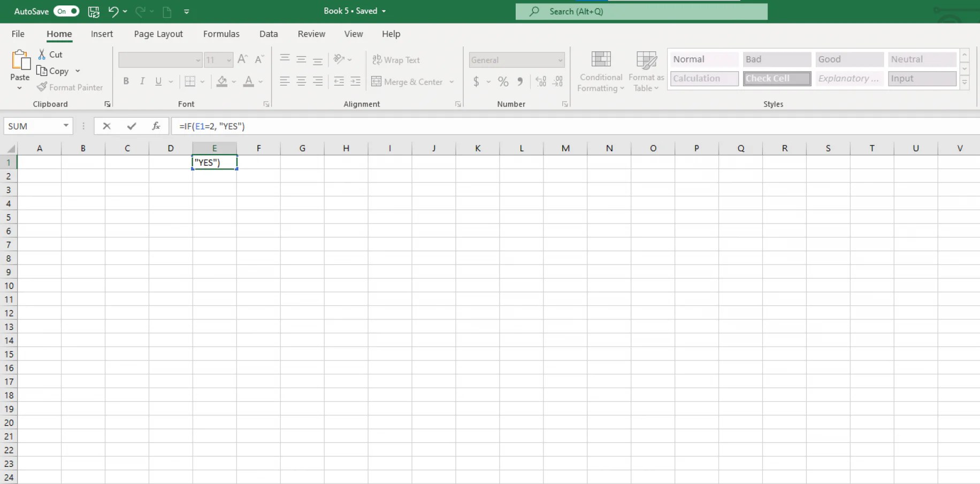
Task: Confirm the formula with the Enter checkmark
Action: coord(132,126)
